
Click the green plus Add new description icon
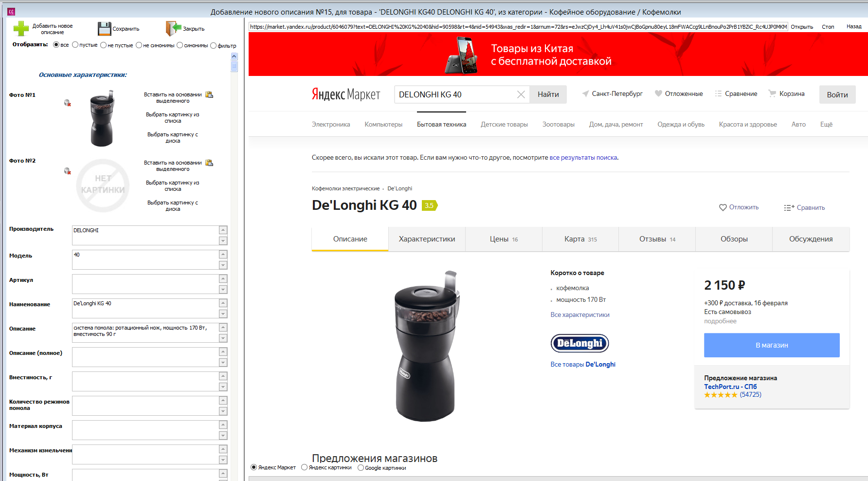point(21,29)
